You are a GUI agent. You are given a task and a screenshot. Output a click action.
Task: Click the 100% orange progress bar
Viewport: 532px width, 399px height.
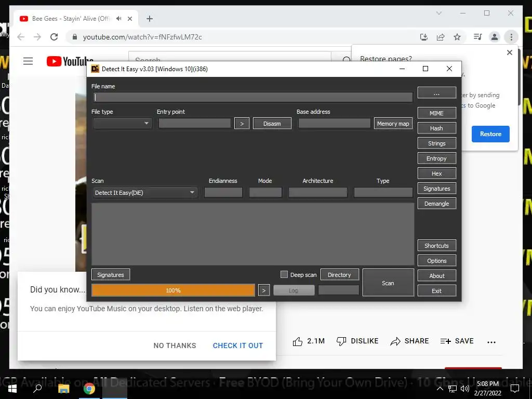(173, 290)
